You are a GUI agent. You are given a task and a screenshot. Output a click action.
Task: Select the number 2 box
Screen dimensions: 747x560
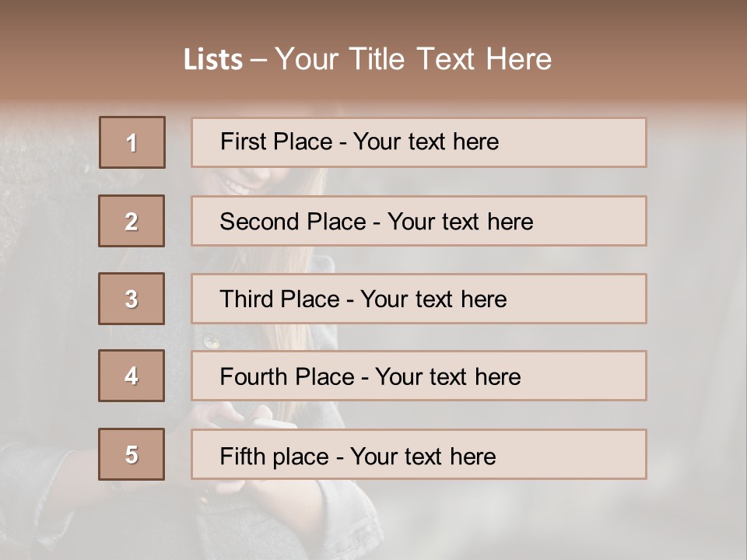132,221
